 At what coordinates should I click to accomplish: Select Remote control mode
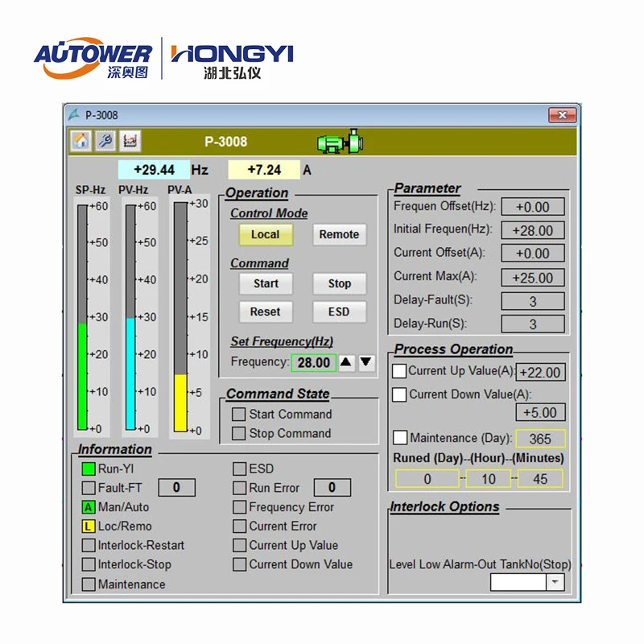[x=339, y=234]
